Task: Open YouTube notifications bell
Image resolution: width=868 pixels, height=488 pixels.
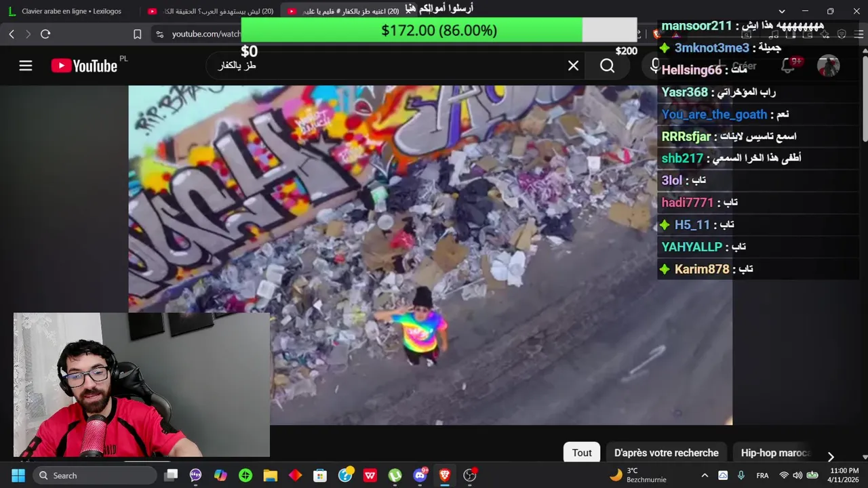Action: click(788, 66)
